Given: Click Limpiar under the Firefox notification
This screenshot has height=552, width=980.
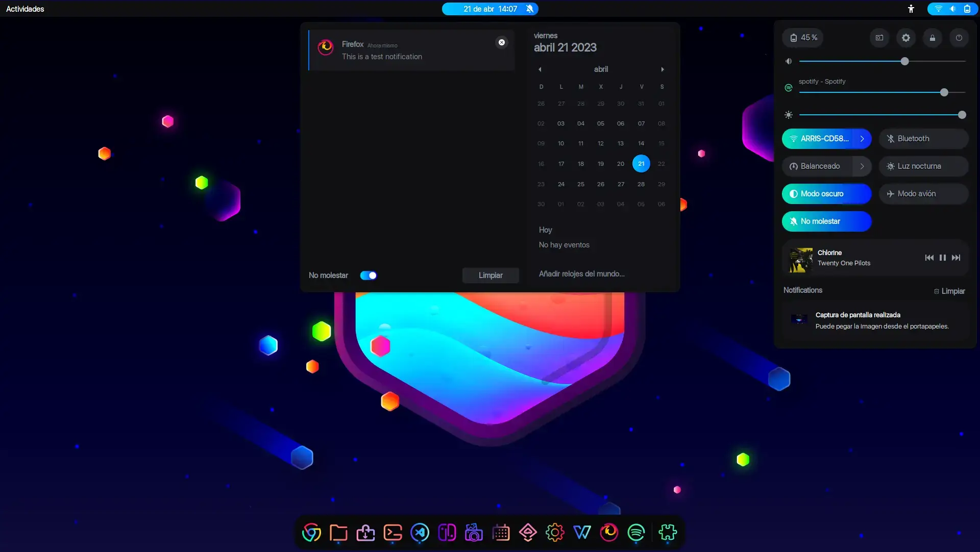Looking at the screenshot, I should pyautogui.click(x=490, y=275).
